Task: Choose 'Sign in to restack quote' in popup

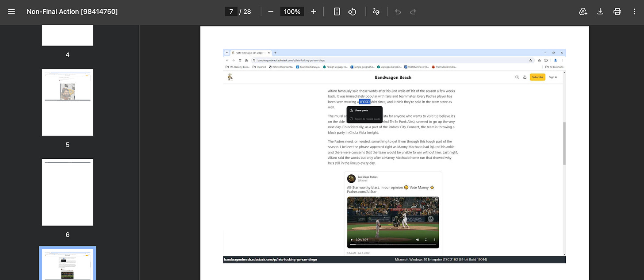Action: [364, 119]
